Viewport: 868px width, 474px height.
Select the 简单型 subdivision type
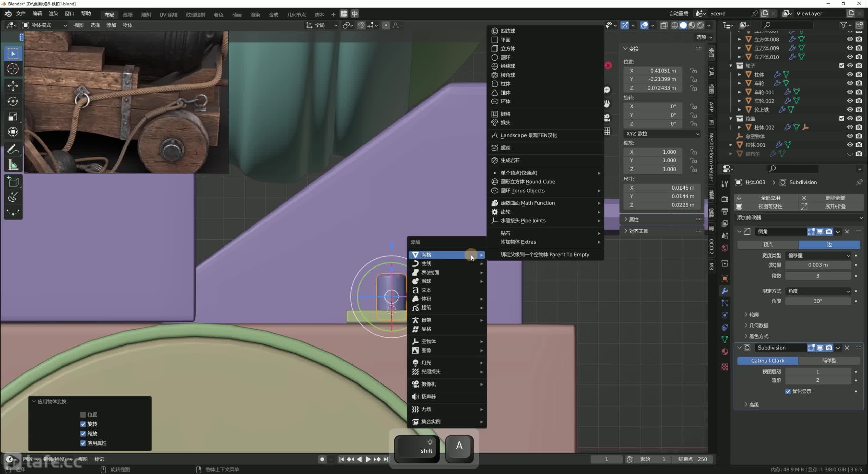829,361
